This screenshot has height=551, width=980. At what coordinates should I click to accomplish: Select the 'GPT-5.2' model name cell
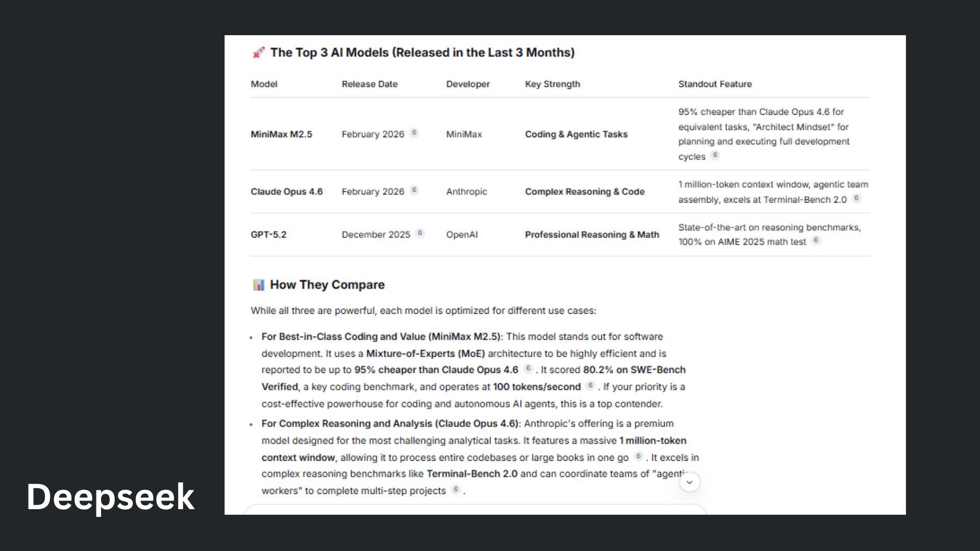268,235
